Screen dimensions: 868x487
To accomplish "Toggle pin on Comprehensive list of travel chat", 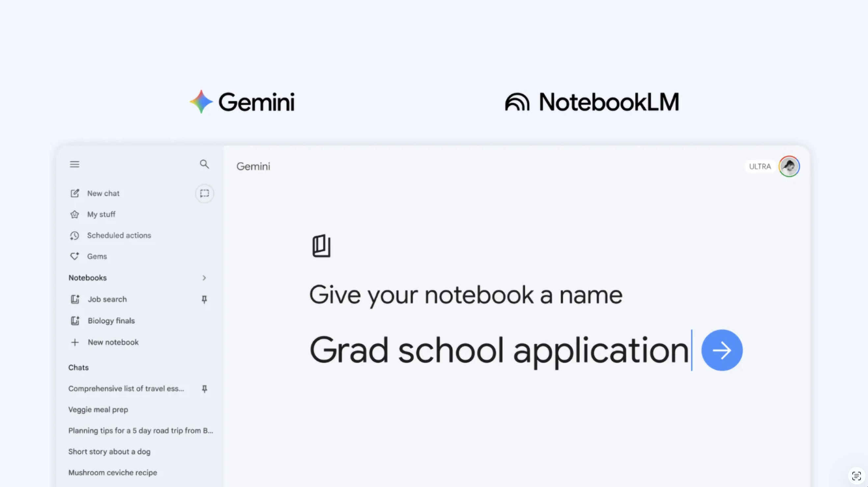I will click(204, 389).
